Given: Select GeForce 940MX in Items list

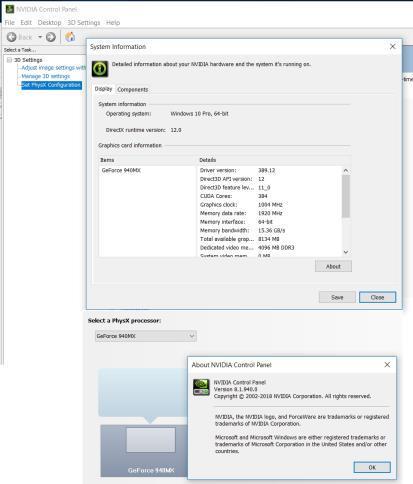Looking at the screenshot, I should 121,170.
